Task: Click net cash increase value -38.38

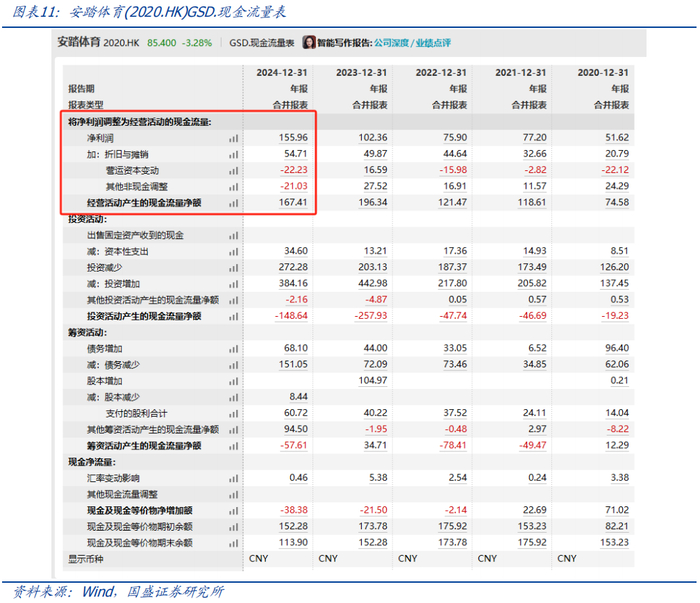Action: point(294,510)
